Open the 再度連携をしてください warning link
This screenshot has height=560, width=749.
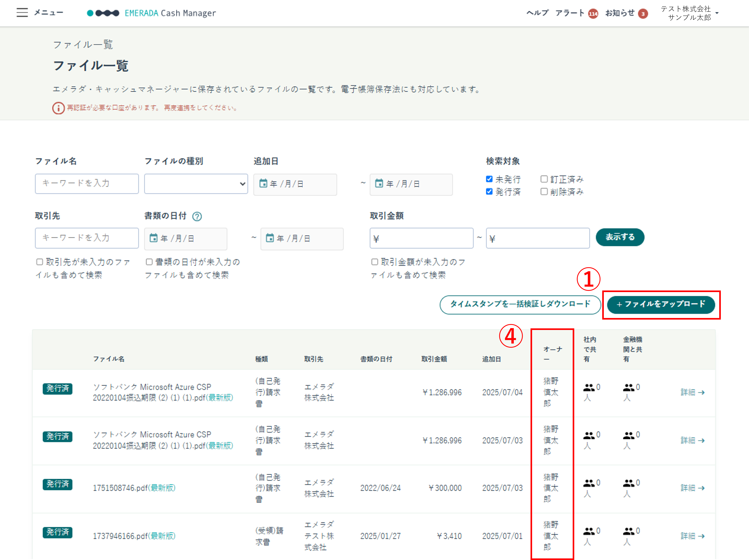[200, 108]
